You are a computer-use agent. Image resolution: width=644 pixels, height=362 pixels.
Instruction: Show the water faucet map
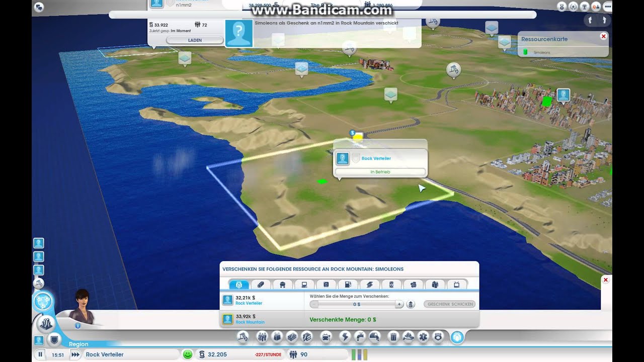[359, 336]
